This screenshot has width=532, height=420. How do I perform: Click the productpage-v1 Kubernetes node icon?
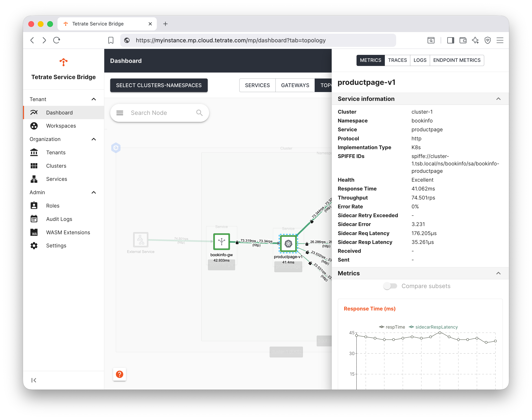coord(288,243)
